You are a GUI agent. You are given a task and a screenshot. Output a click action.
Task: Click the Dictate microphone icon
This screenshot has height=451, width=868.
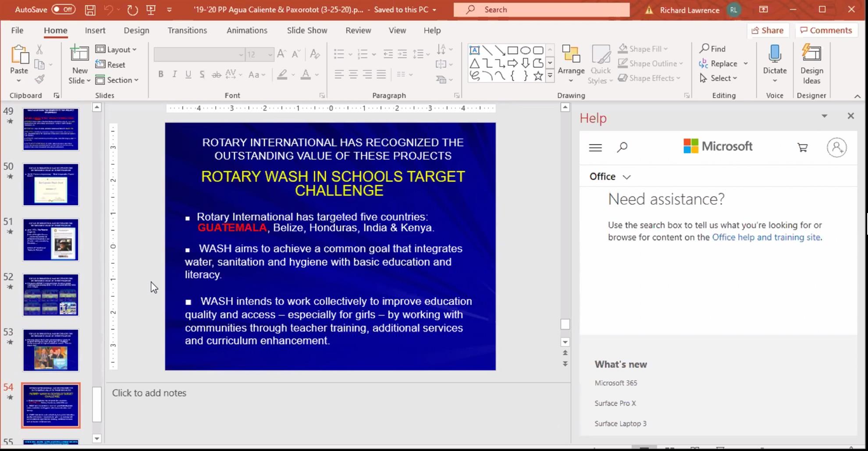[775, 54]
